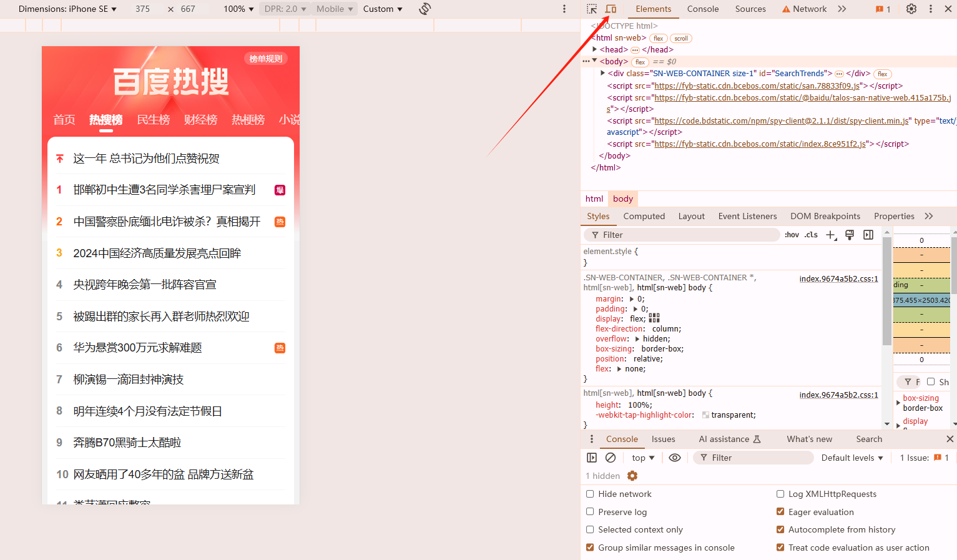Open console settings gear icon
The width and height of the screenshot is (957, 560).
click(x=632, y=476)
